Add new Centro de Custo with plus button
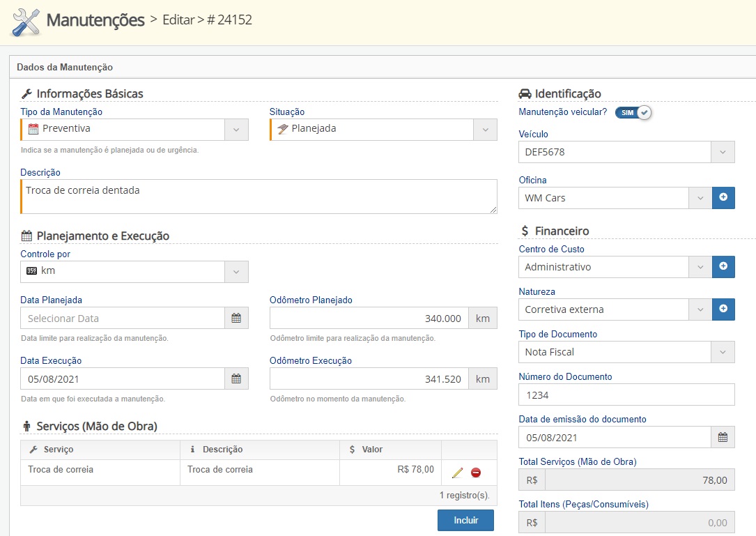 (x=723, y=266)
